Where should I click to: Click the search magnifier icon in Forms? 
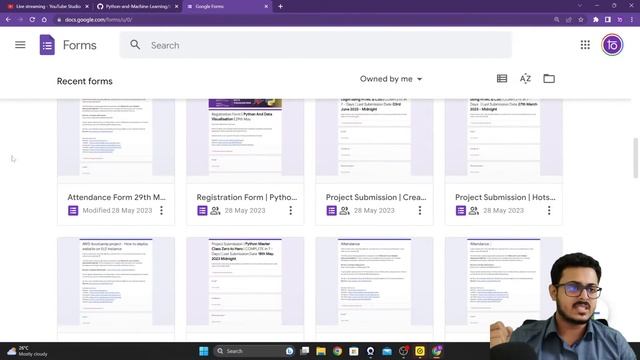(x=135, y=45)
